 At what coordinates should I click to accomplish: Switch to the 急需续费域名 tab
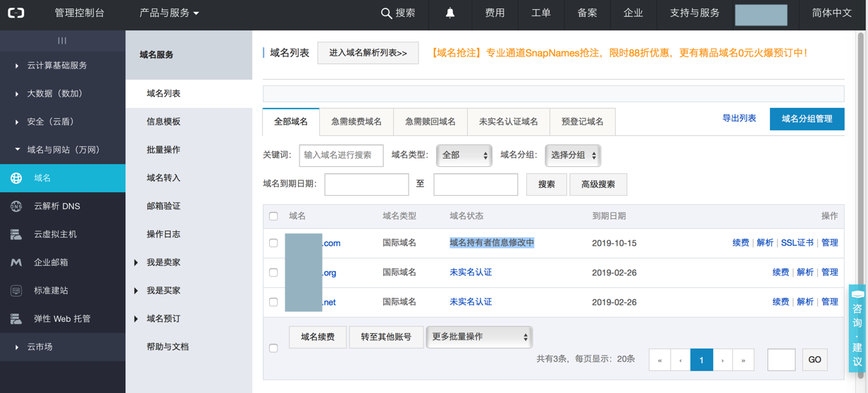pyautogui.click(x=356, y=122)
